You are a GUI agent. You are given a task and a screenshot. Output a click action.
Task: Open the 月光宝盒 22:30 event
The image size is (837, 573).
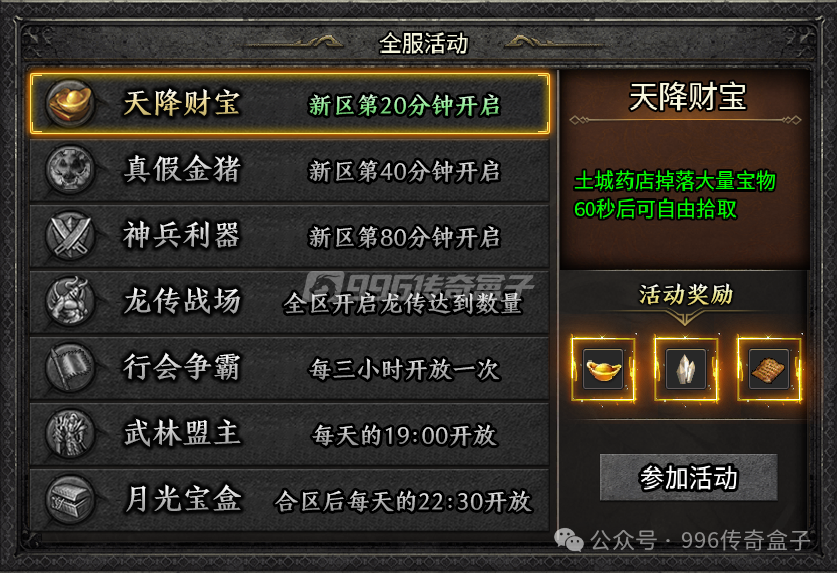coord(289,500)
